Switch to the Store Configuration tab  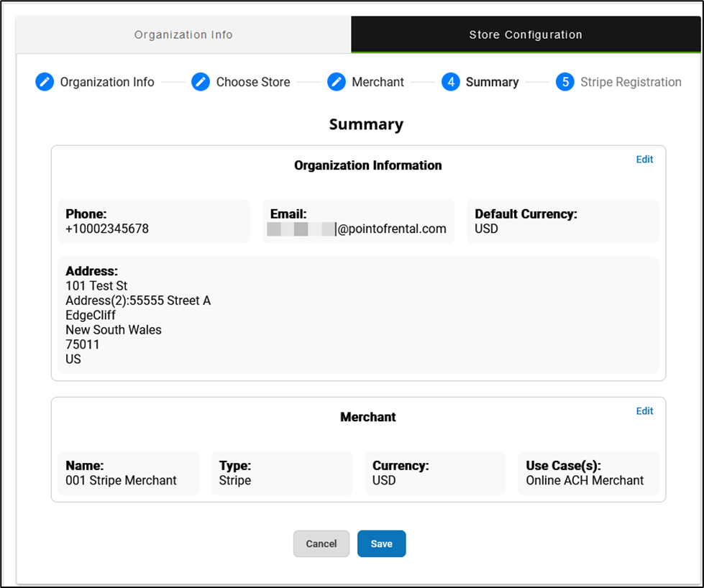(526, 35)
